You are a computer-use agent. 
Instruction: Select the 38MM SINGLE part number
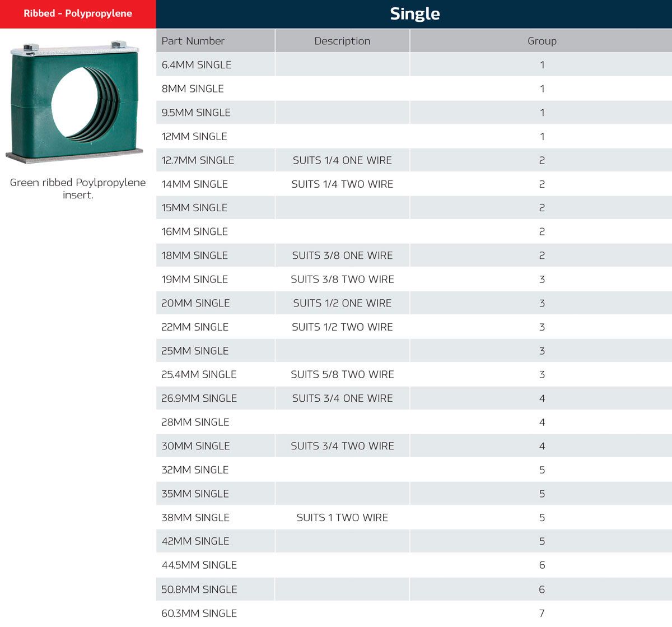[195, 518]
